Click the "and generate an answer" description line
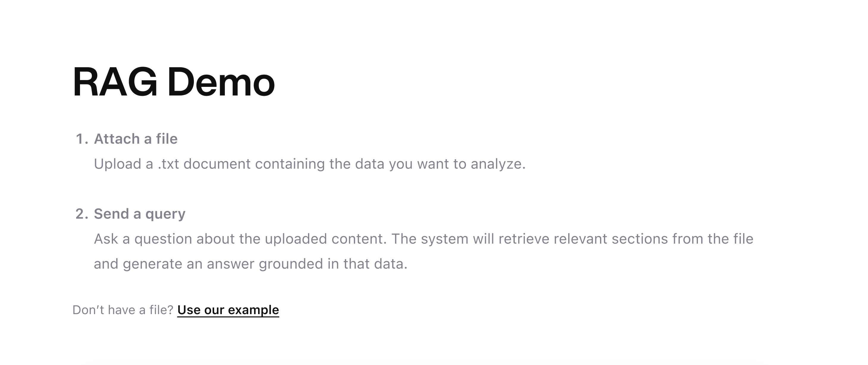The height and width of the screenshot is (365, 868). (250, 264)
